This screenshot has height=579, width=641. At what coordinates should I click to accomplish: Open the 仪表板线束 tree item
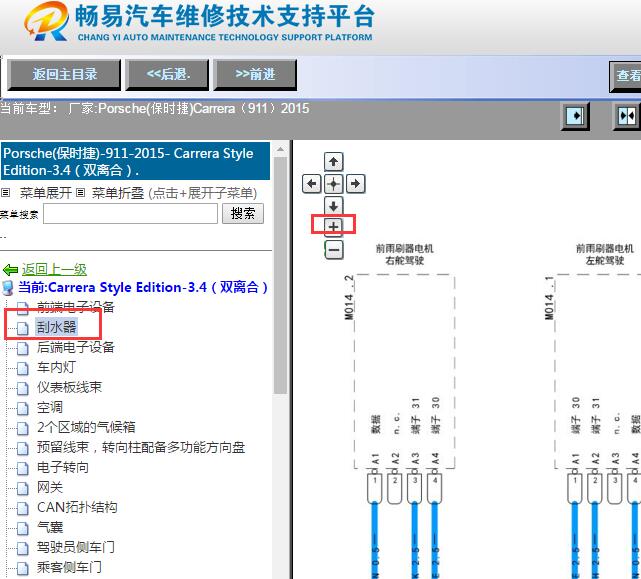click(x=69, y=387)
